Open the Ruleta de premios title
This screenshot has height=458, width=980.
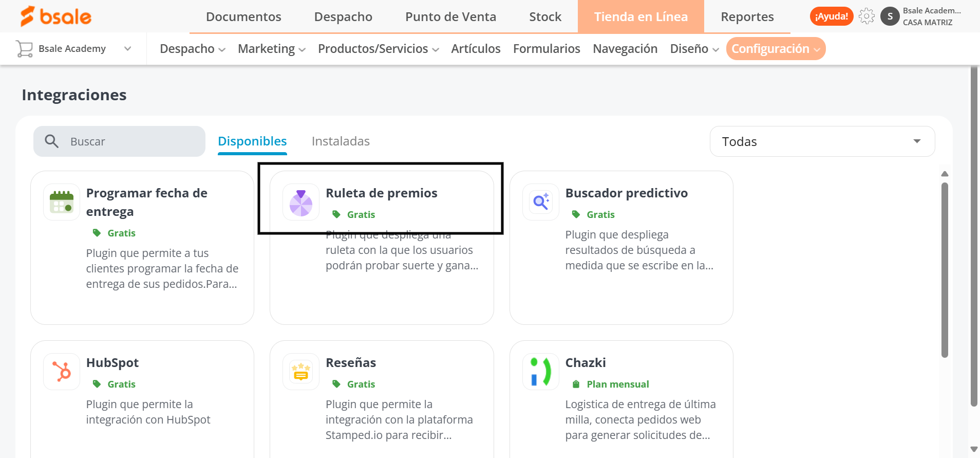382,193
